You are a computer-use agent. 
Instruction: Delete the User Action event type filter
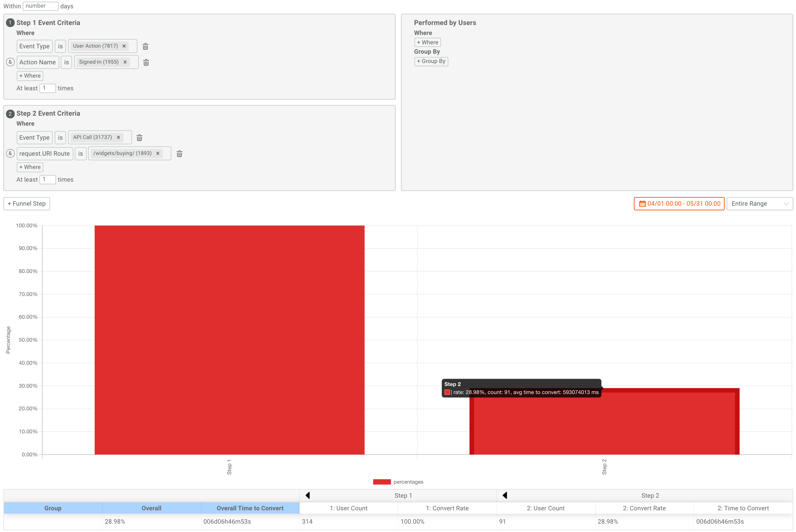tap(145, 46)
